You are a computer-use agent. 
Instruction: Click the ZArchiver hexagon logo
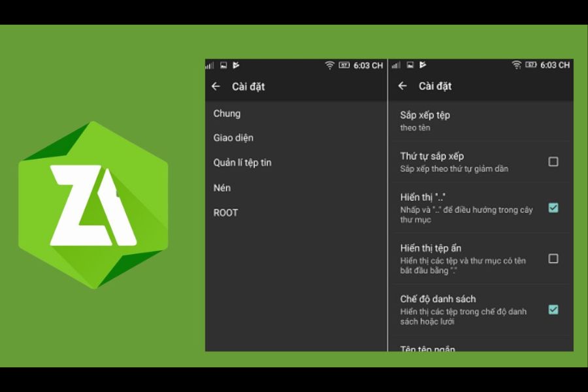coord(93,204)
